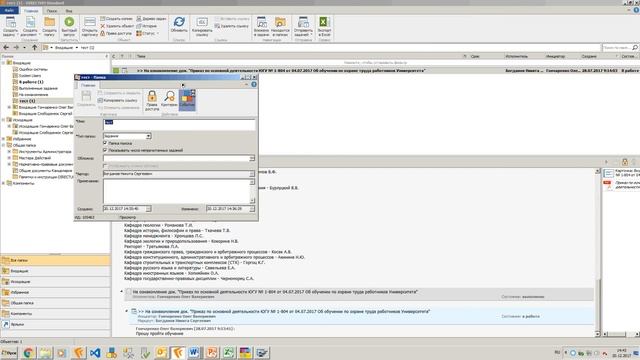
Task: Toggle Показывать число непрочитанных заданий checkbox
Action: coord(105,150)
